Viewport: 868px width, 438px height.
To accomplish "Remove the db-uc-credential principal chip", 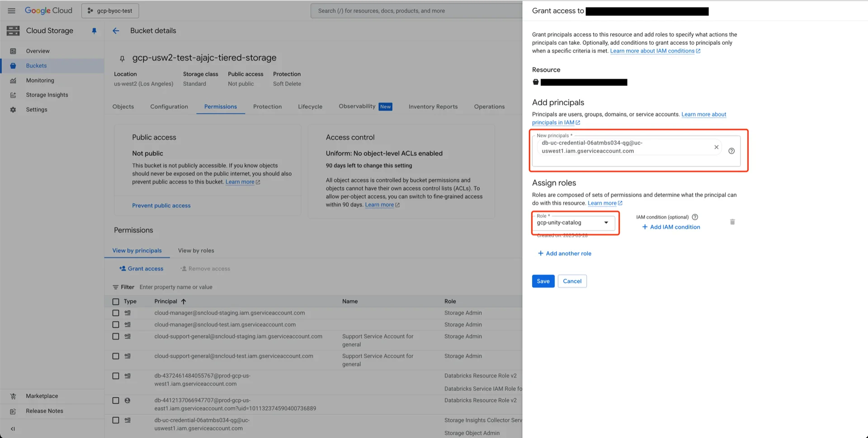I will [716, 147].
